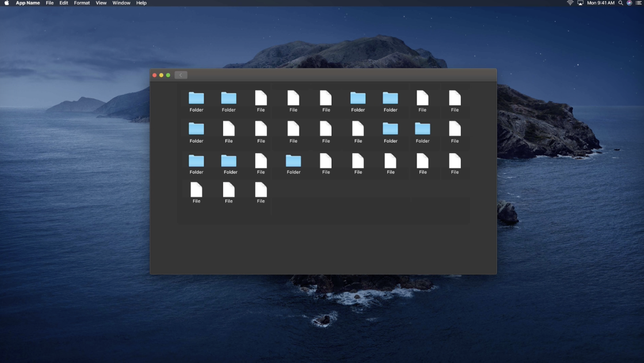Open the Window menu
The height and width of the screenshot is (363, 644).
coord(121,3)
